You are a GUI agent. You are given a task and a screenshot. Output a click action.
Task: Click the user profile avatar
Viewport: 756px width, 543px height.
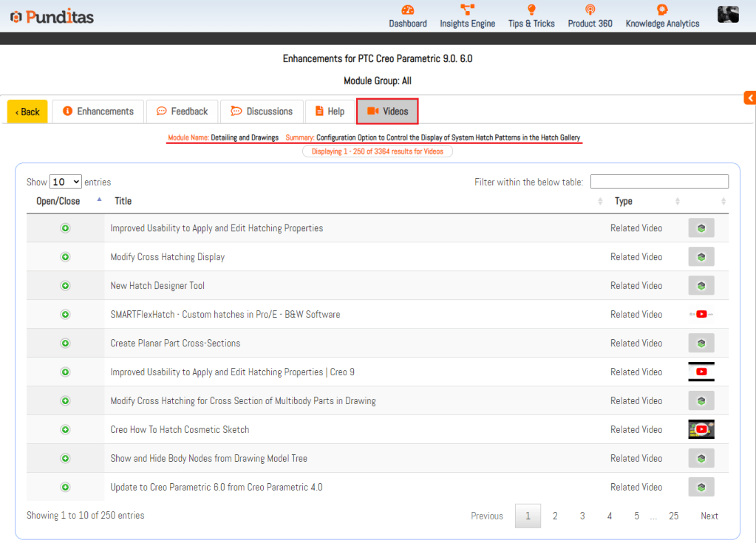point(728,14)
